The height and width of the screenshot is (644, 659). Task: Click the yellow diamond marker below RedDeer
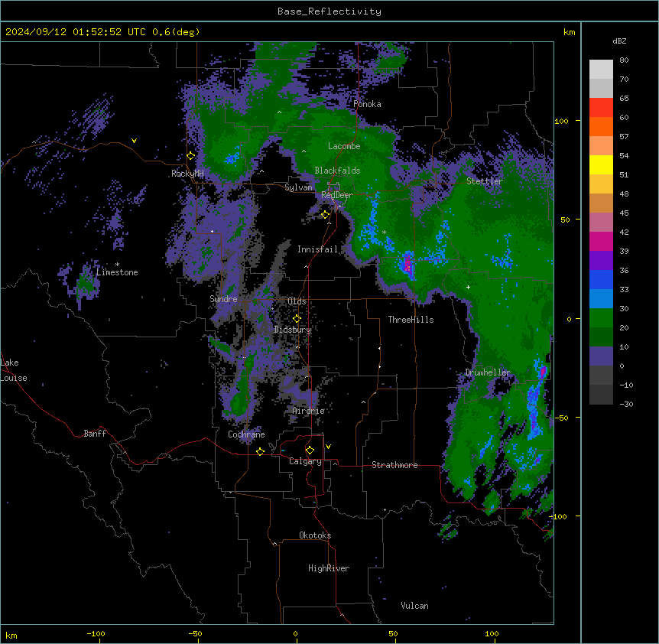326,215
